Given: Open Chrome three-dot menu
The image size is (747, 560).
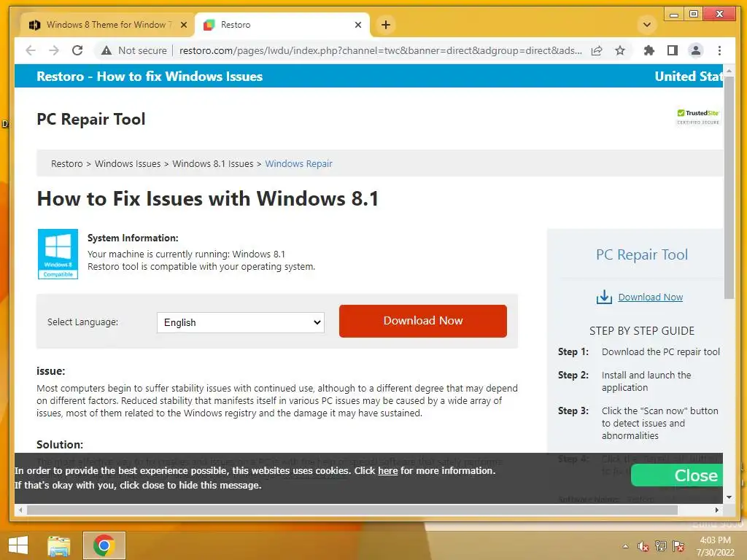Looking at the screenshot, I should pos(719,50).
